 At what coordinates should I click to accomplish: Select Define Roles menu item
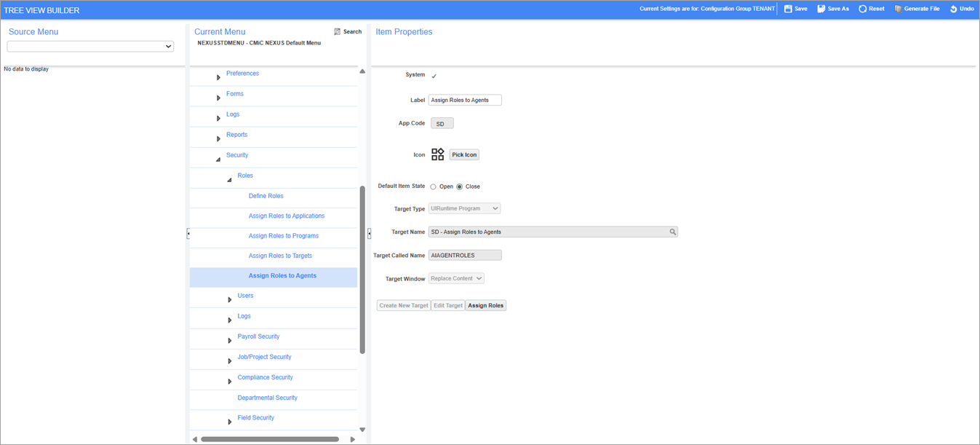coord(266,196)
